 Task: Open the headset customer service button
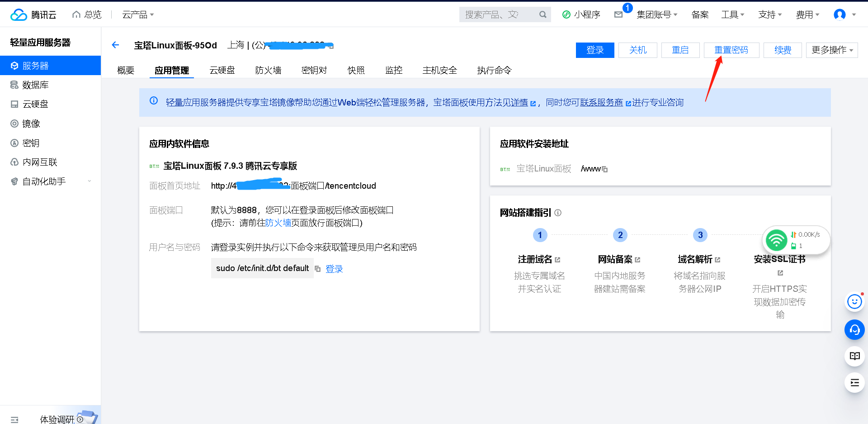pyautogui.click(x=854, y=330)
